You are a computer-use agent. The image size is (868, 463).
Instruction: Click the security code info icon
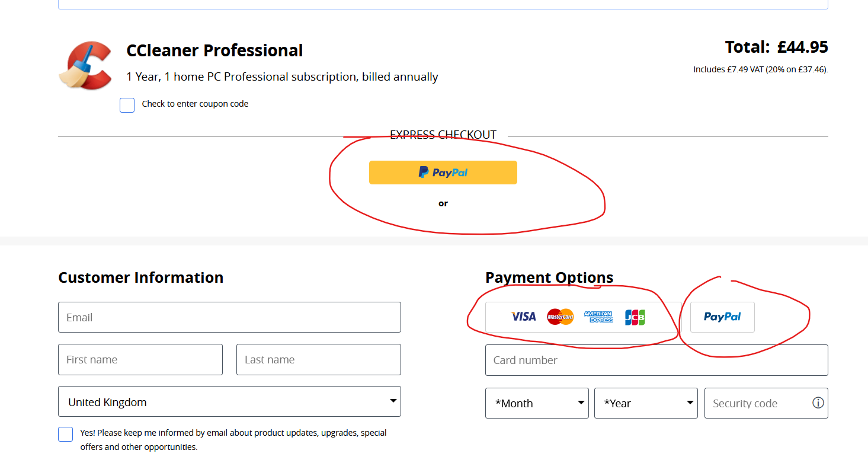click(x=818, y=403)
